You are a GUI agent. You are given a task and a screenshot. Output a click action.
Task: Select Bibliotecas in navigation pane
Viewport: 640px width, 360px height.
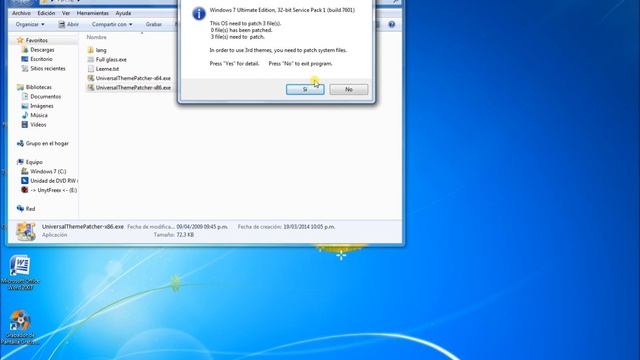(x=38, y=87)
